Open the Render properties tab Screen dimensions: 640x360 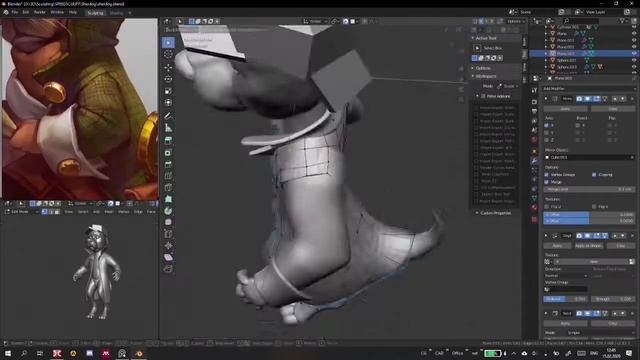pyautogui.click(x=534, y=102)
